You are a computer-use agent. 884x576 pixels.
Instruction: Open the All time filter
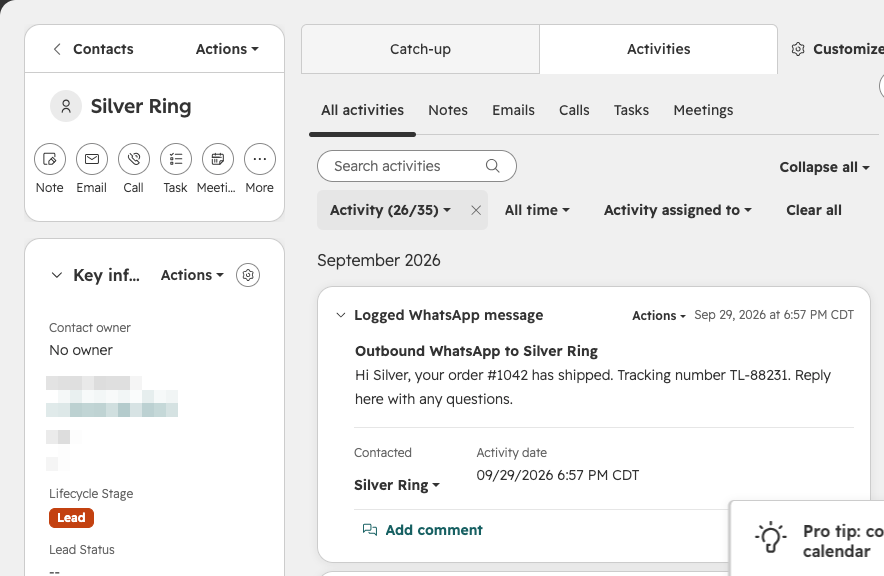(x=537, y=210)
